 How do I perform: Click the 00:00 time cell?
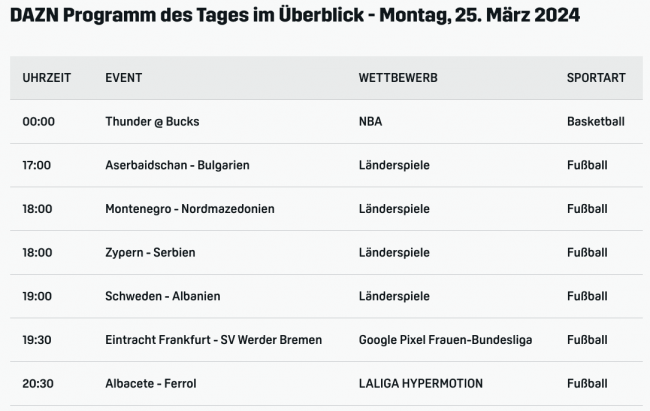(39, 121)
